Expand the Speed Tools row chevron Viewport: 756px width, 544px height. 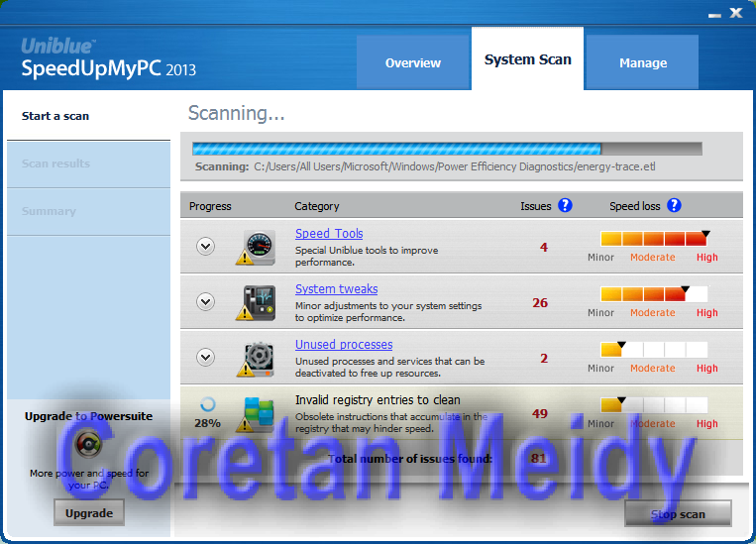coord(205,247)
